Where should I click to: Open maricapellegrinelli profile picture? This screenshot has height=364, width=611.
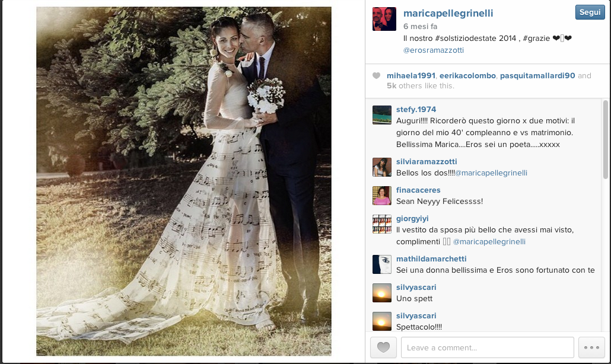(384, 19)
